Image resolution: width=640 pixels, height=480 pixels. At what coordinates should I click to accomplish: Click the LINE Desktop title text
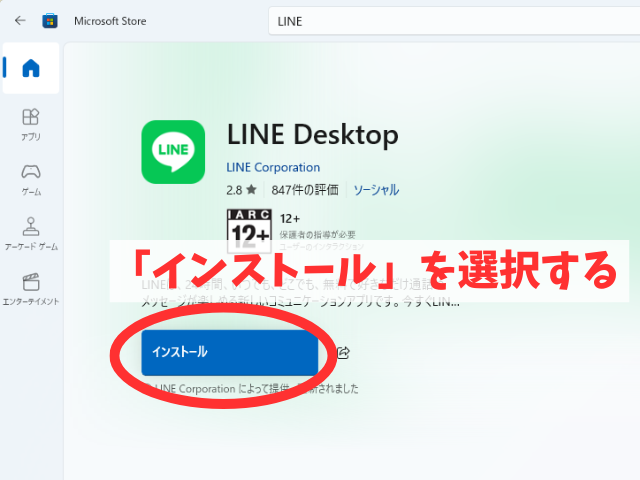click(313, 134)
